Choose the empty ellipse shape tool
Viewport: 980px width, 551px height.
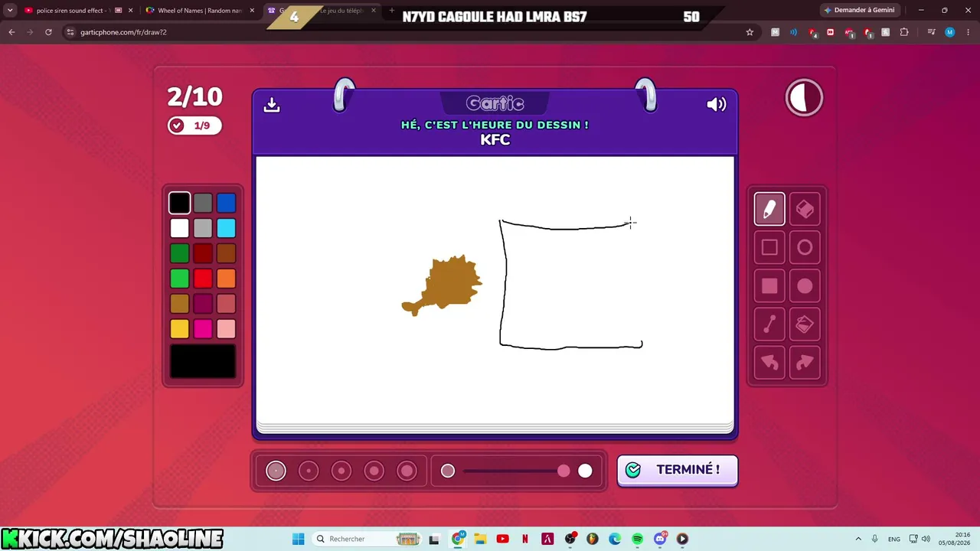[x=805, y=247]
